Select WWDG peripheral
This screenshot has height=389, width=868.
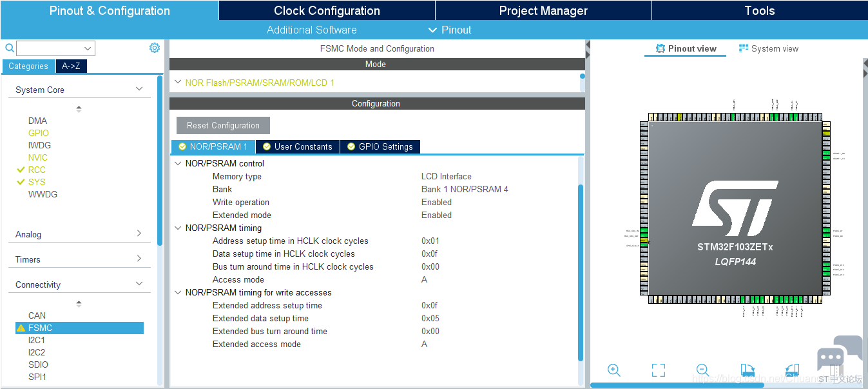(43, 194)
